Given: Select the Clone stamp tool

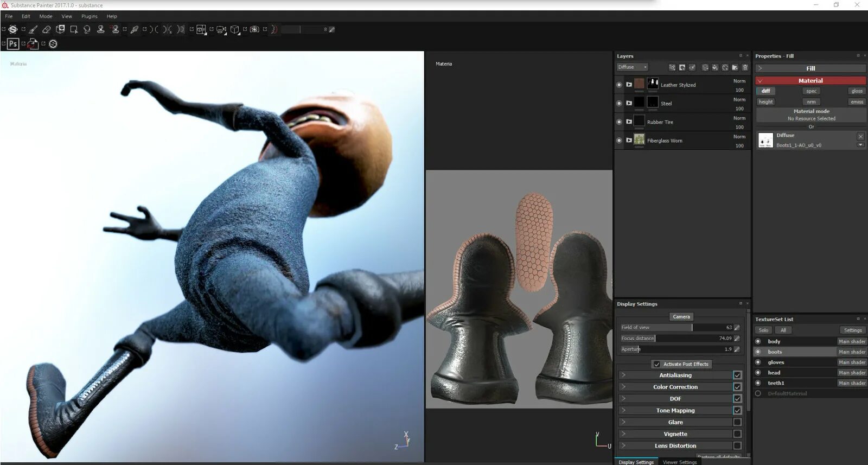Looking at the screenshot, I should pos(100,29).
